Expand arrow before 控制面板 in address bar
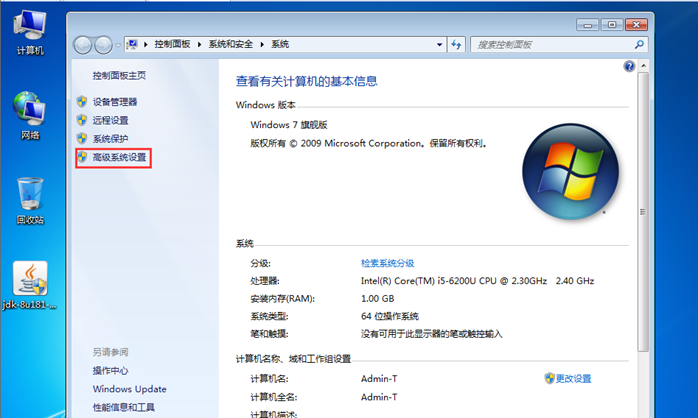The height and width of the screenshot is (418, 698). coord(146,45)
